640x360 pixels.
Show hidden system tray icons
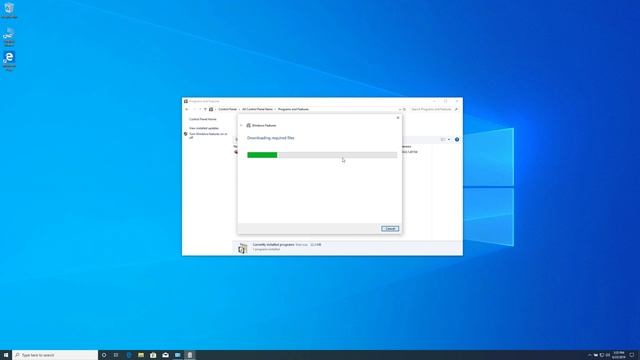(x=589, y=355)
